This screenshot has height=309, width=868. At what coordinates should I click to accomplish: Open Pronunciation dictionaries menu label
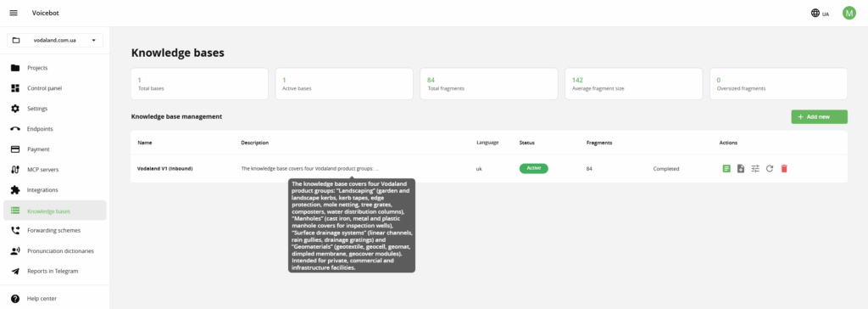click(x=60, y=250)
